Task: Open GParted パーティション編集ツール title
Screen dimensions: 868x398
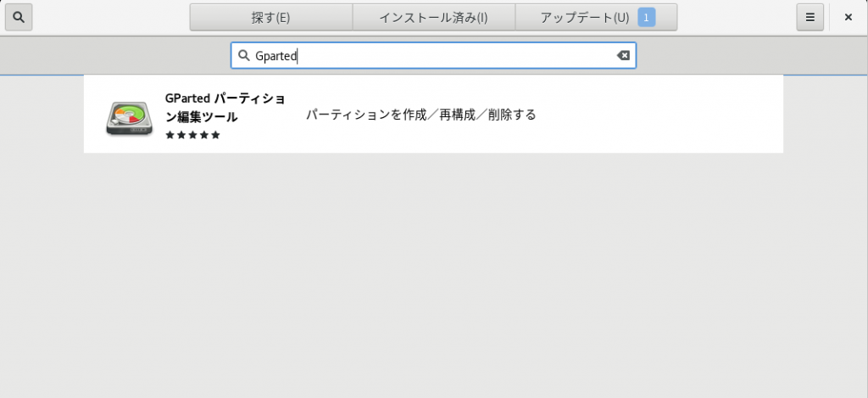Action: coord(225,107)
